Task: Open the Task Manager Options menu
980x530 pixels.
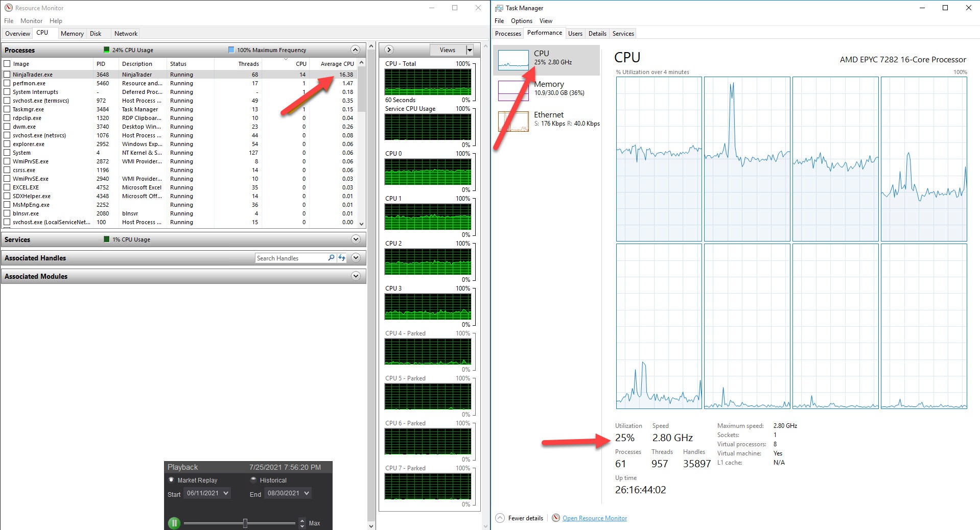Action: (521, 21)
